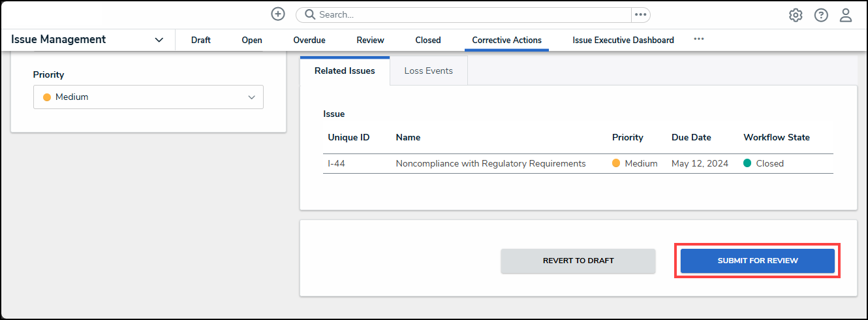This screenshot has height=320, width=868.
Task: Show more navigation tabs ellipsis
Action: point(699,39)
